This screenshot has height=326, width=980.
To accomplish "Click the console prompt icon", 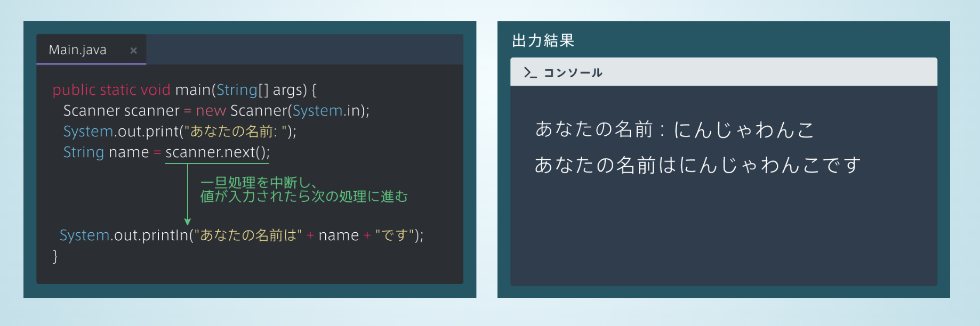I will (x=529, y=72).
